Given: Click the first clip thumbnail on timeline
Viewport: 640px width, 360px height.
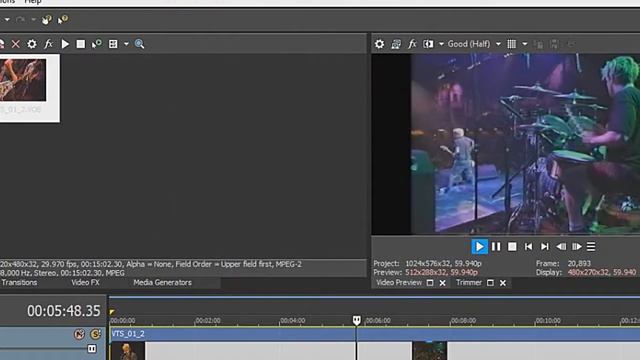Looking at the screenshot, I should 128,351.
